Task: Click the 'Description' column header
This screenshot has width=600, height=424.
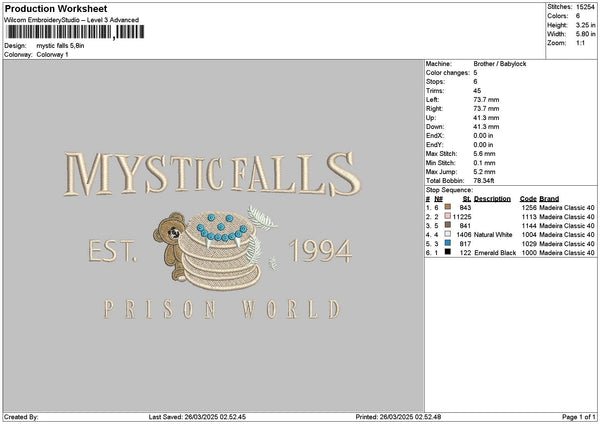Action: [492, 199]
